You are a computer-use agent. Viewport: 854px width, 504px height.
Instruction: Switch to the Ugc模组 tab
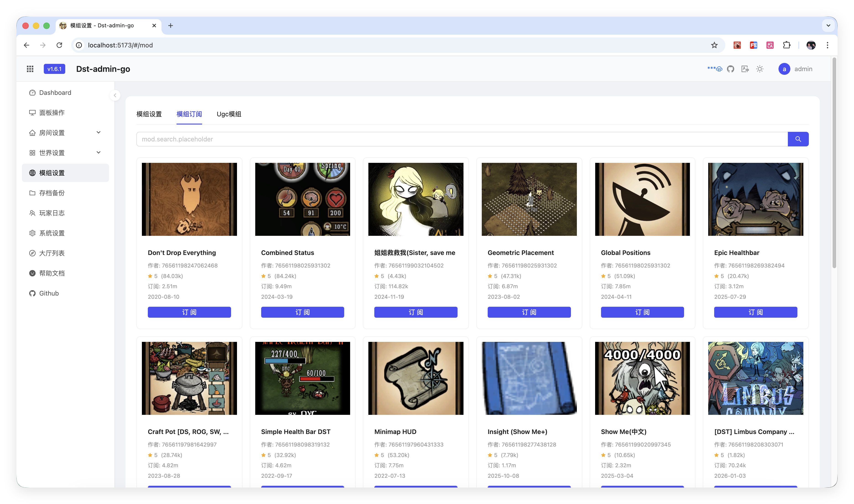[x=229, y=114]
